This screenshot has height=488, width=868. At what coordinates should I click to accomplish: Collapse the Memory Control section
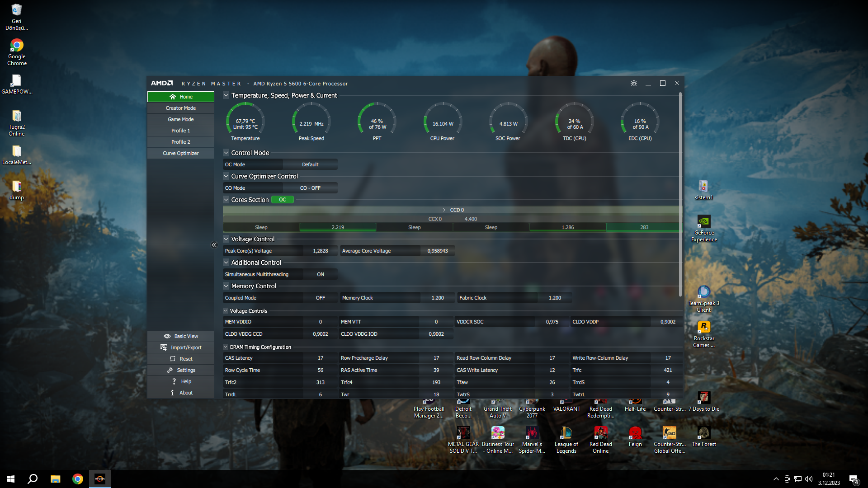pyautogui.click(x=226, y=286)
